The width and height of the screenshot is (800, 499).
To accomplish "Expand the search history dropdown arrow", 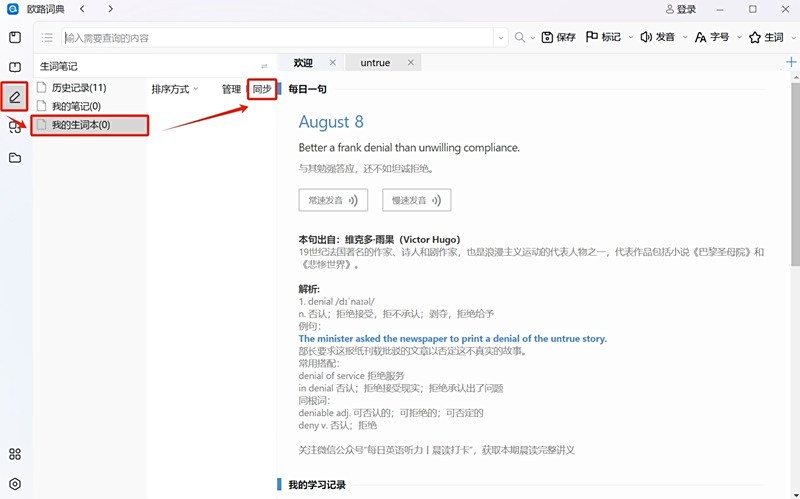I will (x=501, y=38).
